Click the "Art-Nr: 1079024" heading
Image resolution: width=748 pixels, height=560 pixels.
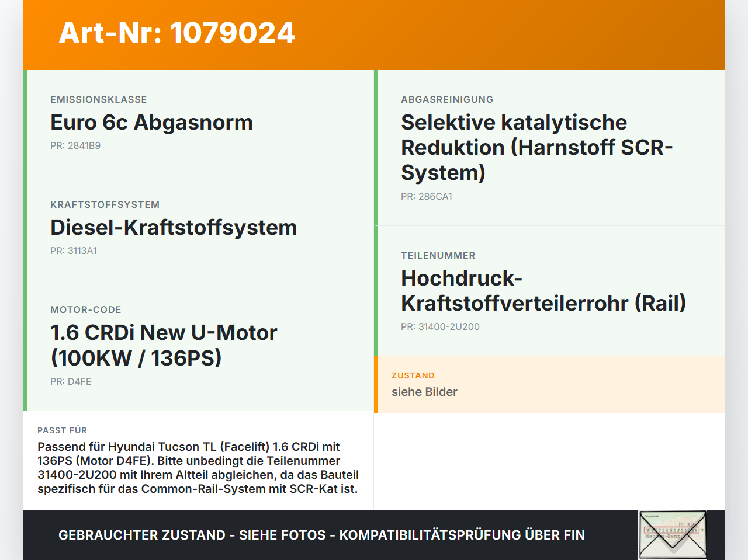click(x=176, y=33)
